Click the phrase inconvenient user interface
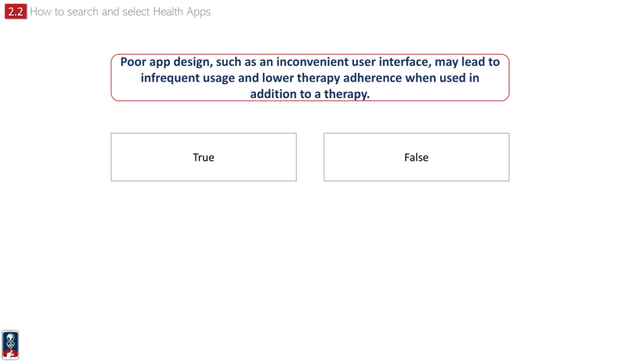644x362 pixels. click(354, 62)
